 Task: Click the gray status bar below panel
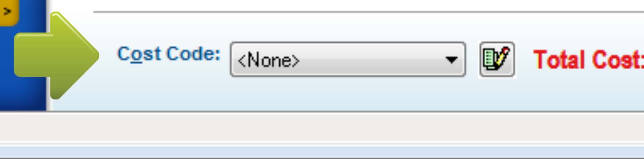coord(322,127)
